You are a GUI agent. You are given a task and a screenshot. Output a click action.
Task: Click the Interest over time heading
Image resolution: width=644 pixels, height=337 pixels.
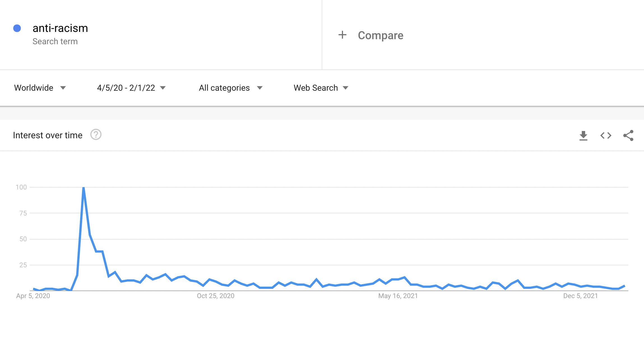click(48, 135)
